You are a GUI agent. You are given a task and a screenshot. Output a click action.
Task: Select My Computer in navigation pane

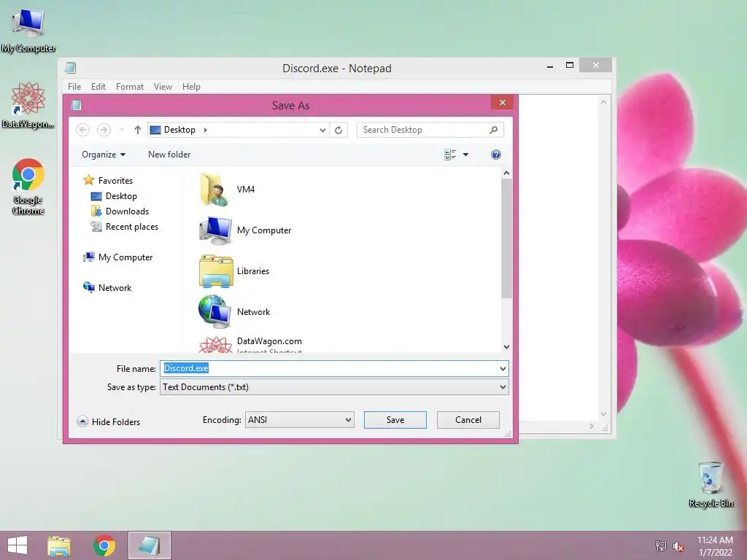(x=117, y=257)
